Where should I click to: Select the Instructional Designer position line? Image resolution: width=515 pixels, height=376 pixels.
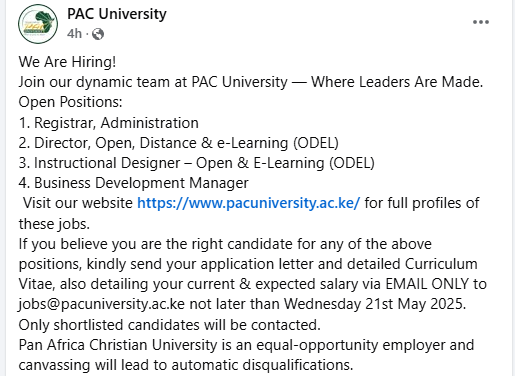(x=197, y=163)
